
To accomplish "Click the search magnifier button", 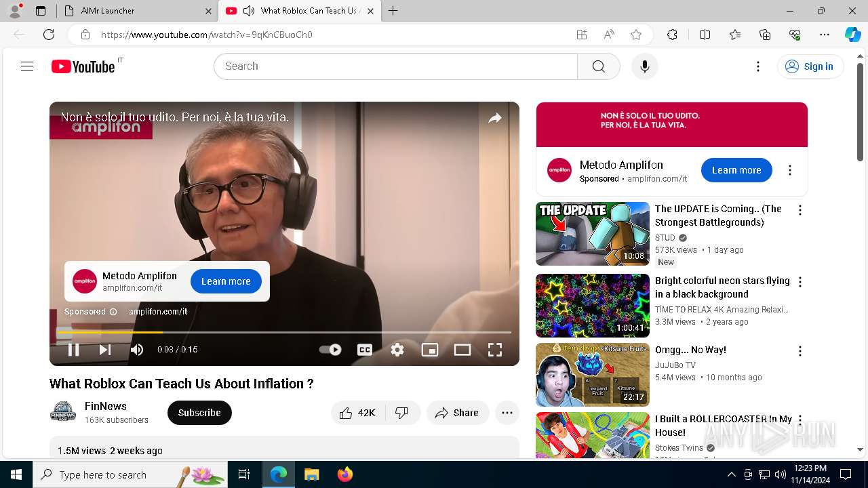I will [x=598, y=66].
